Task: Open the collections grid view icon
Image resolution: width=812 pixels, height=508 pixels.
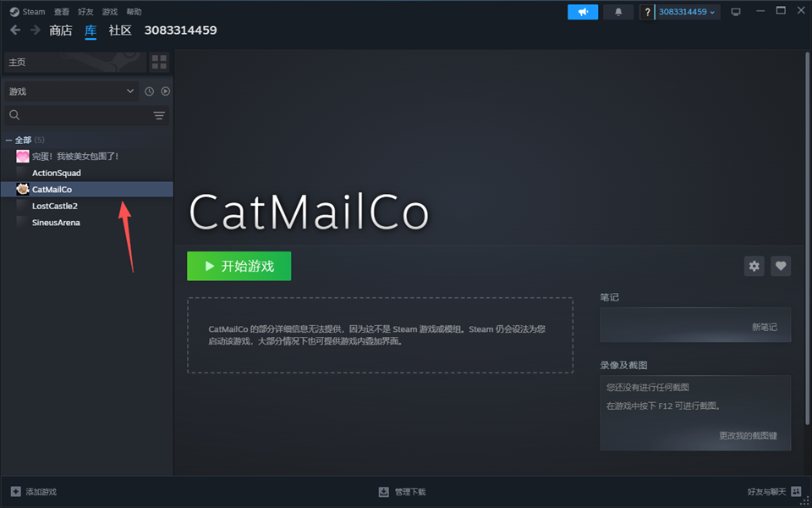Action: (159, 62)
